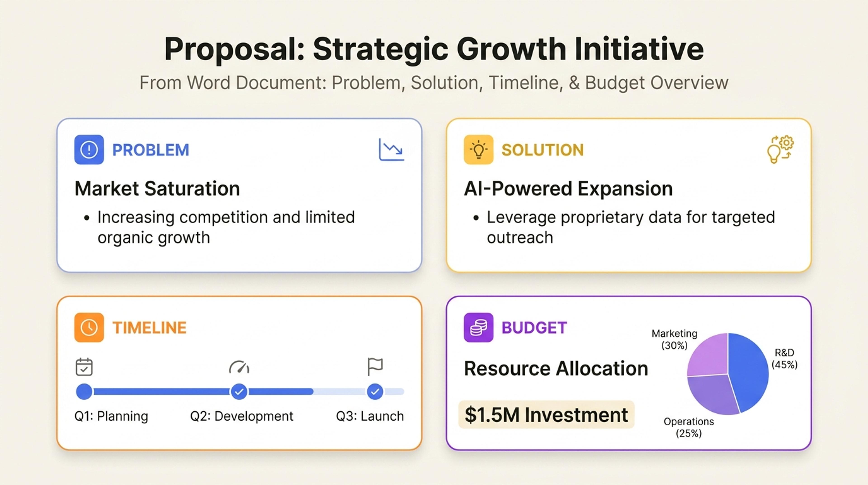This screenshot has width=868, height=485.
Task: Click the yellow Solution lightbulb icon
Action: [479, 149]
